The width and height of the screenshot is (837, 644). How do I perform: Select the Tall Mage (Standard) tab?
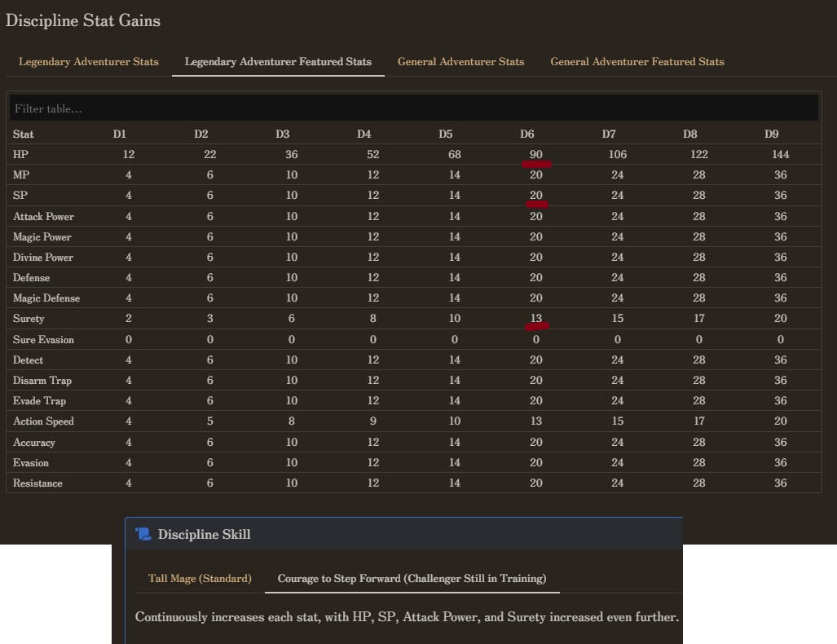coord(200,578)
